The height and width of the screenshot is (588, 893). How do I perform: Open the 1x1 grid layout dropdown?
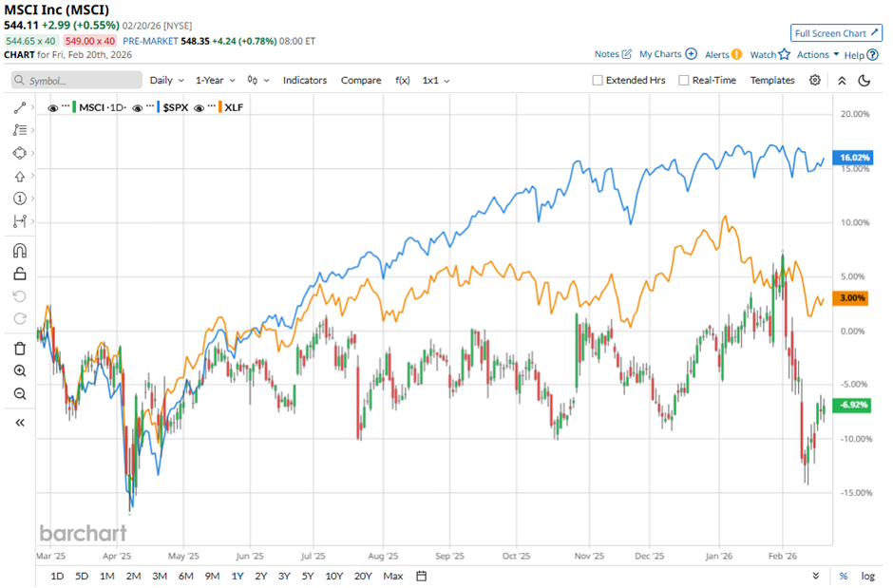(436, 80)
